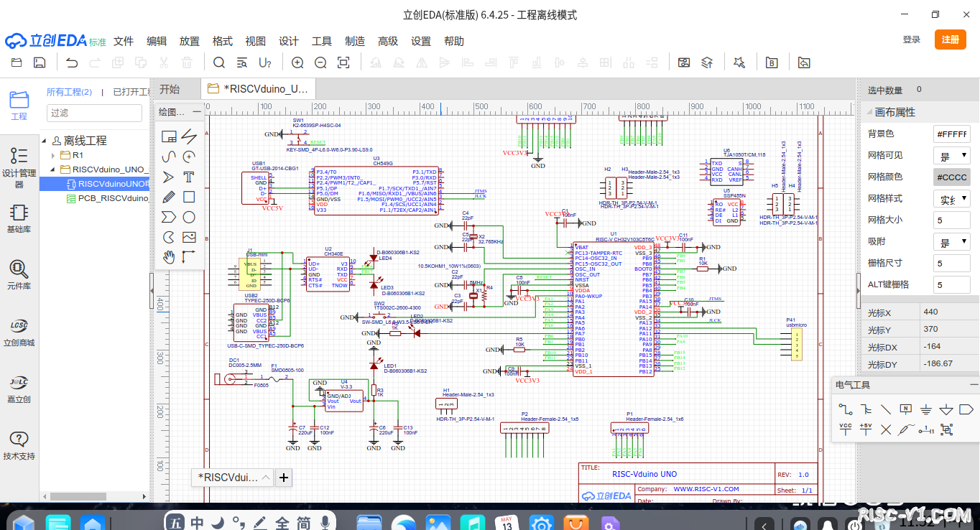Select the pie shape drawing tool
The width and height of the screenshot is (980, 530).
click(169, 237)
